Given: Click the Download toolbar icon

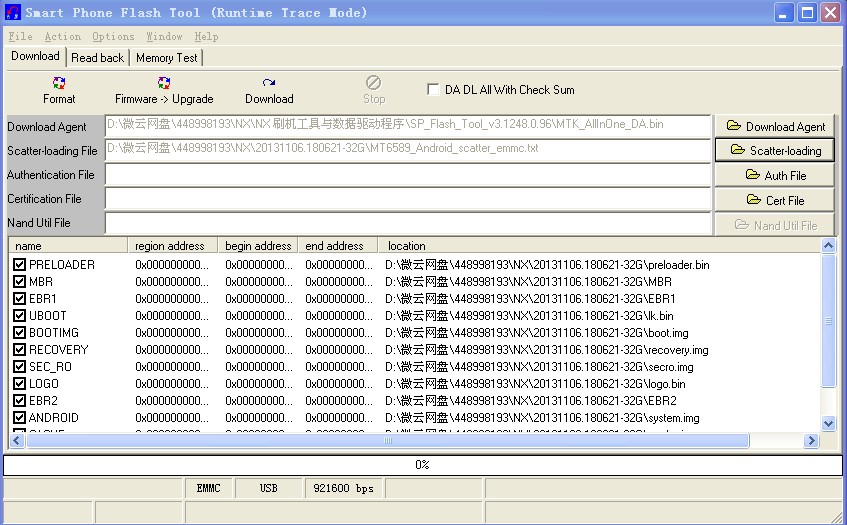Looking at the screenshot, I should click(x=269, y=83).
